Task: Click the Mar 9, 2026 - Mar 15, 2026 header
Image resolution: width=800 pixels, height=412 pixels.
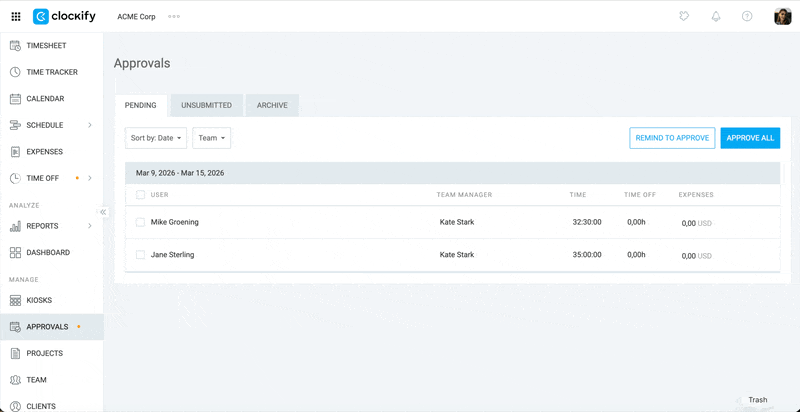Action: tap(453, 173)
